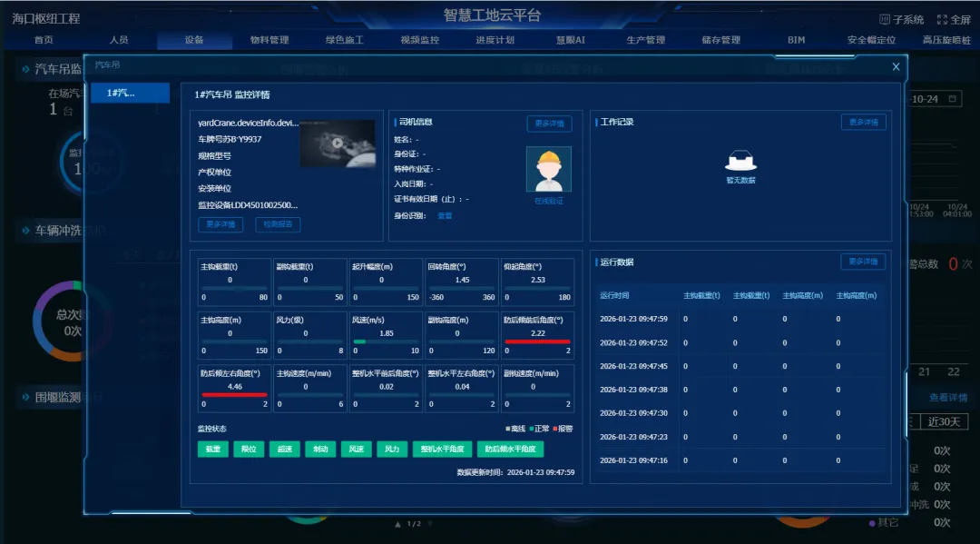Select row 2026-01-23 09:47:30 in 运行数据
Screen dimensions: 980x544
click(x=740, y=413)
